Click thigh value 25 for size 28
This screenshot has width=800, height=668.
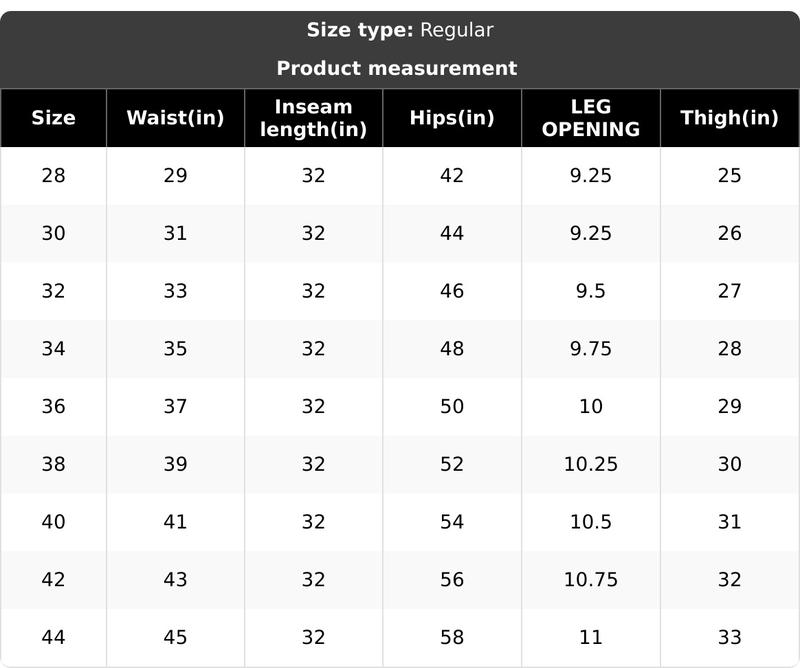pyautogui.click(x=729, y=175)
